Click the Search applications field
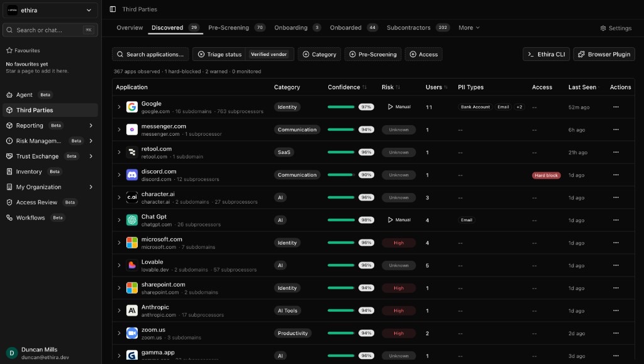 pos(150,54)
